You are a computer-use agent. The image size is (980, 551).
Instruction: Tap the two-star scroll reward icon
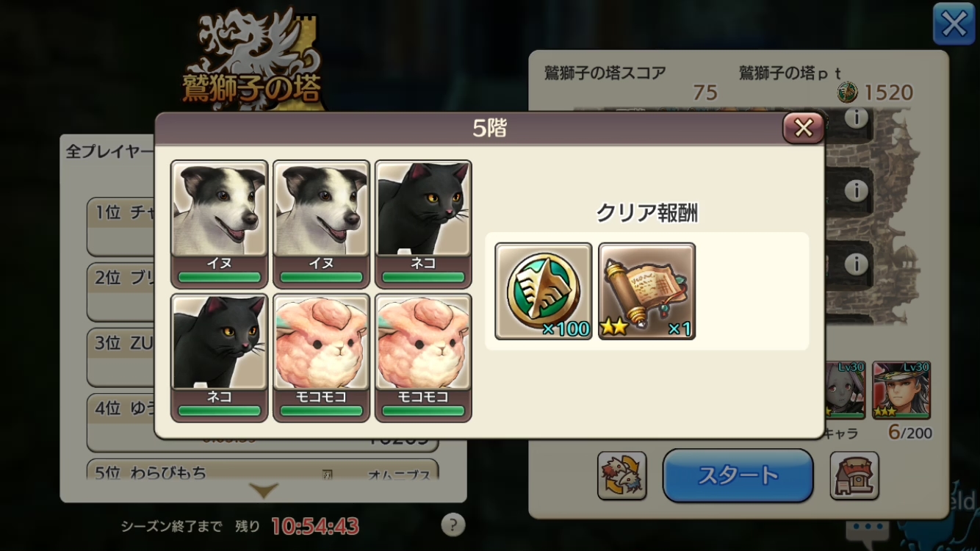click(647, 291)
